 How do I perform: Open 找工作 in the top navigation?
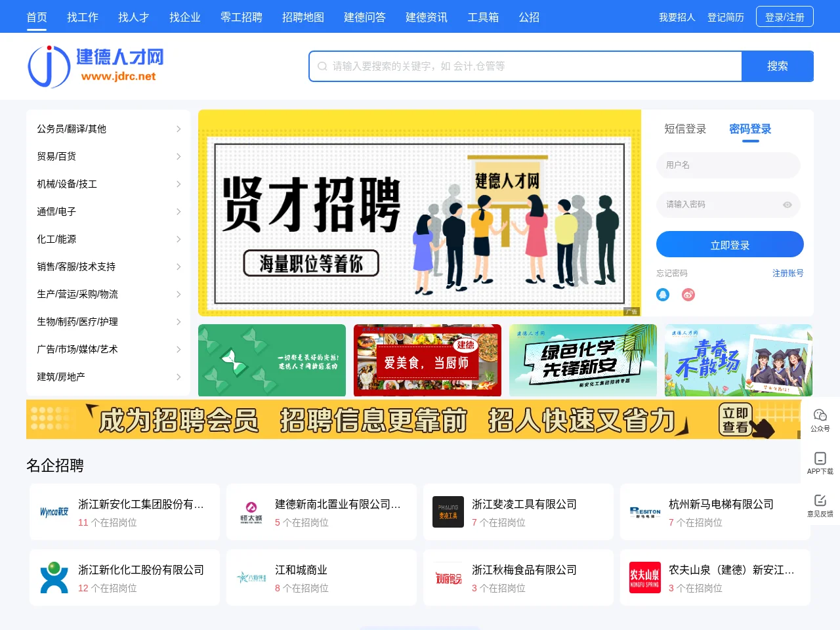[x=83, y=17]
